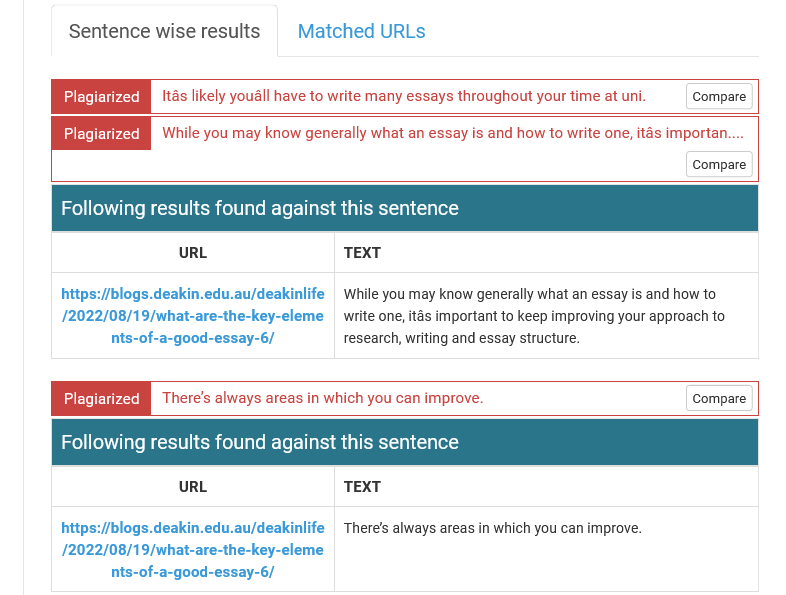
Task: Click the TEXT column header in the first results table
Action: pos(362,253)
